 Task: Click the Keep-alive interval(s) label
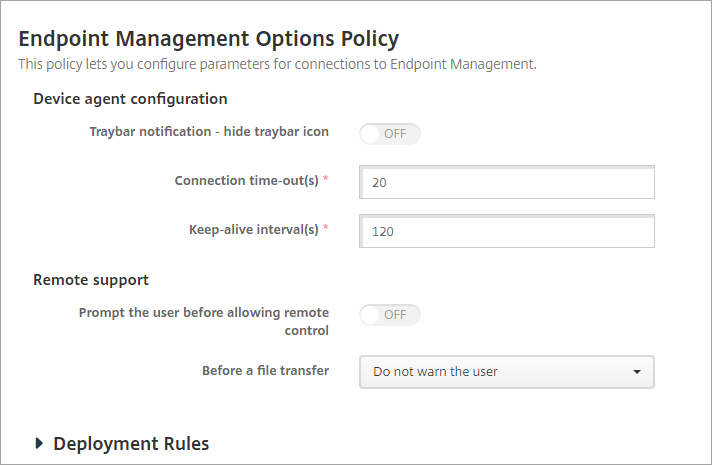click(x=253, y=229)
